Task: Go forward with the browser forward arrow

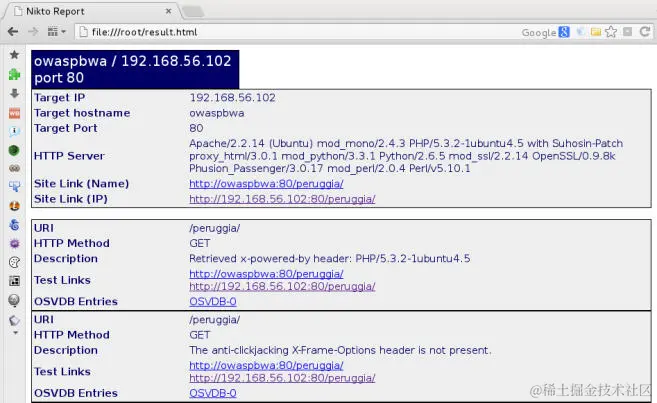Action: pyautogui.click(x=33, y=31)
